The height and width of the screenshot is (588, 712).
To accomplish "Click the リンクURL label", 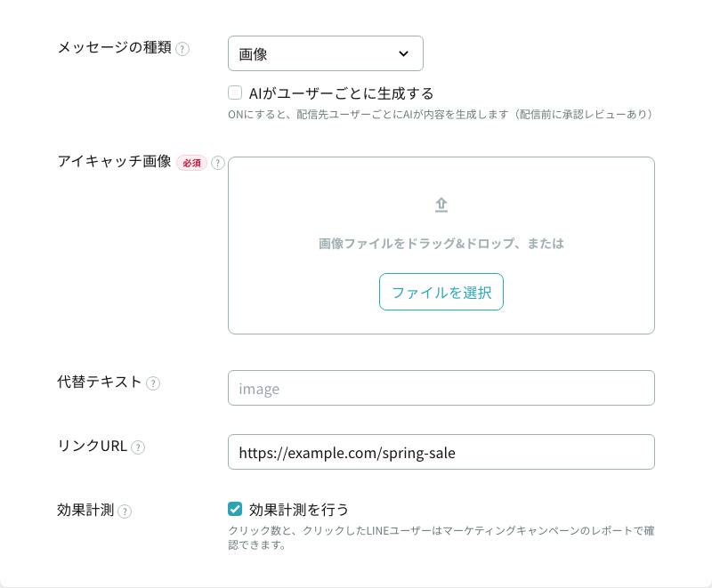I will 93,446.
